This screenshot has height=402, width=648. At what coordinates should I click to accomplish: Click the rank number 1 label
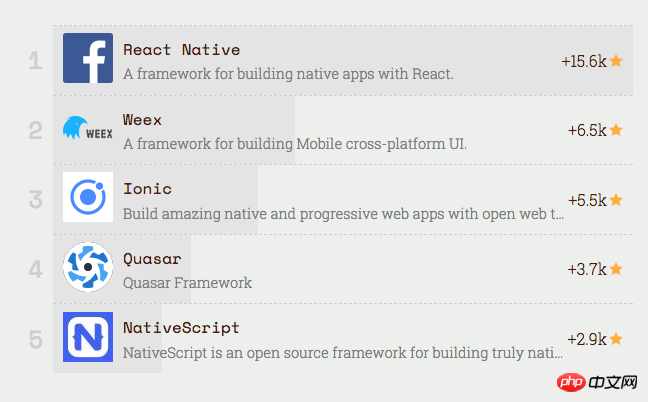36,62
